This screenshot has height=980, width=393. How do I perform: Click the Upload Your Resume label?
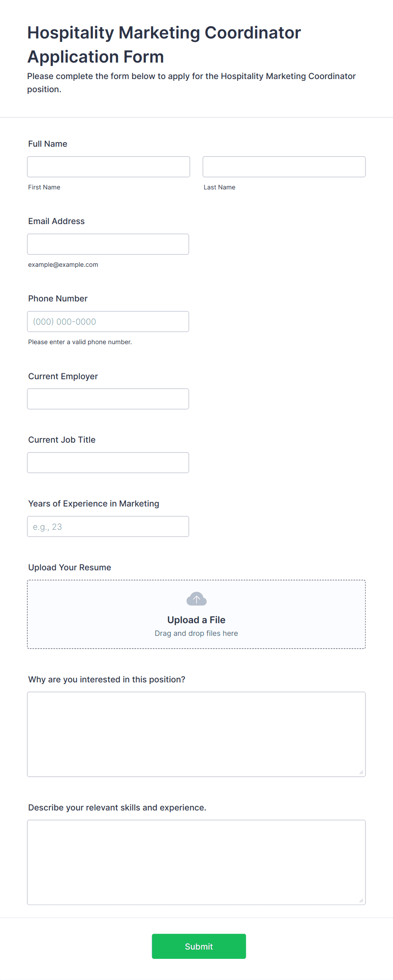click(x=70, y=567)
